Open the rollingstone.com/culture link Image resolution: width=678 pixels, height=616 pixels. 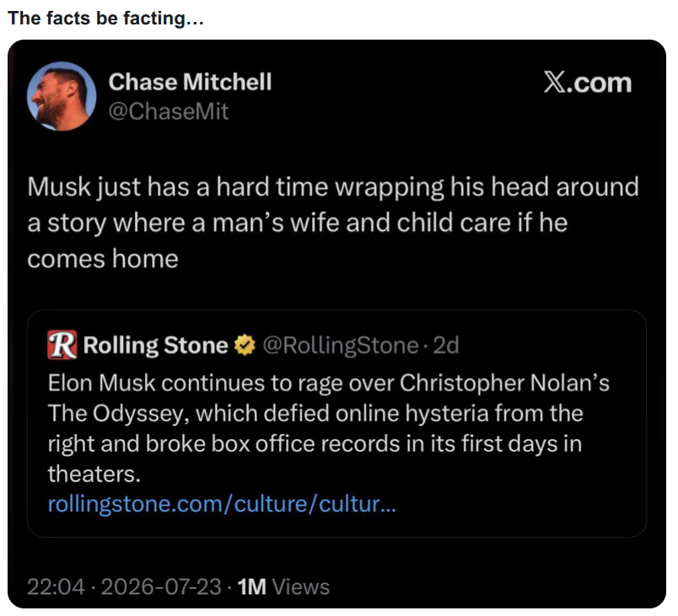tap(222, 504)
